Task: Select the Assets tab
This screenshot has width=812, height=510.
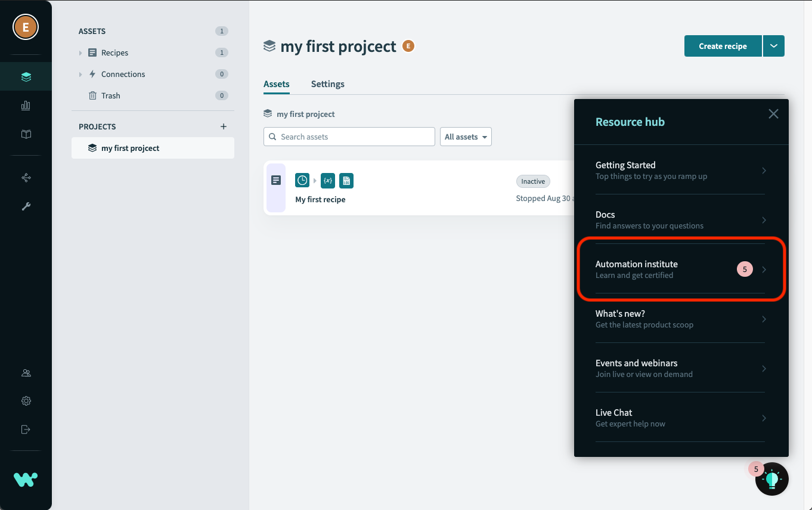Action: tap(277, 84)
